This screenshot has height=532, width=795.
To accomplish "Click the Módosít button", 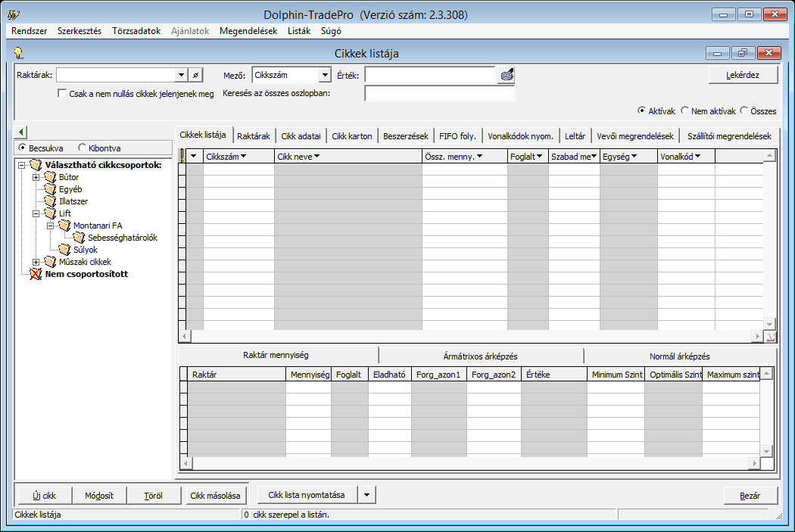I will (99, 496).
